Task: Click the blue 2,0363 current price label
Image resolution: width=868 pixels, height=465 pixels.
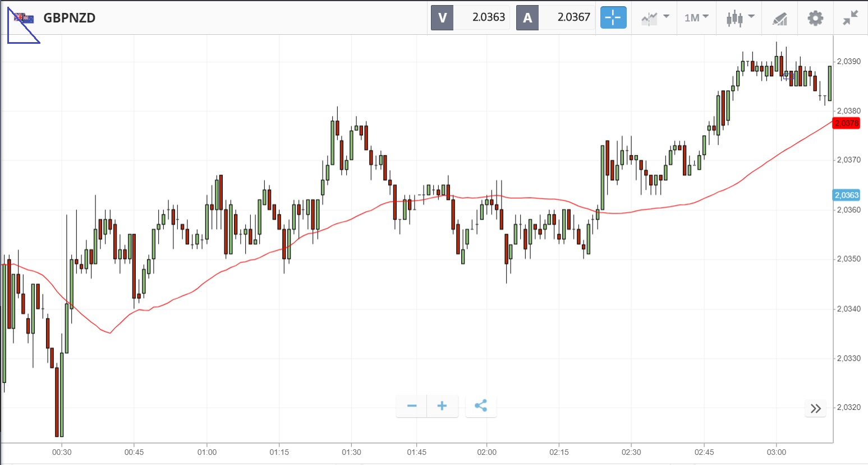Action: click(x=846, y=195)
